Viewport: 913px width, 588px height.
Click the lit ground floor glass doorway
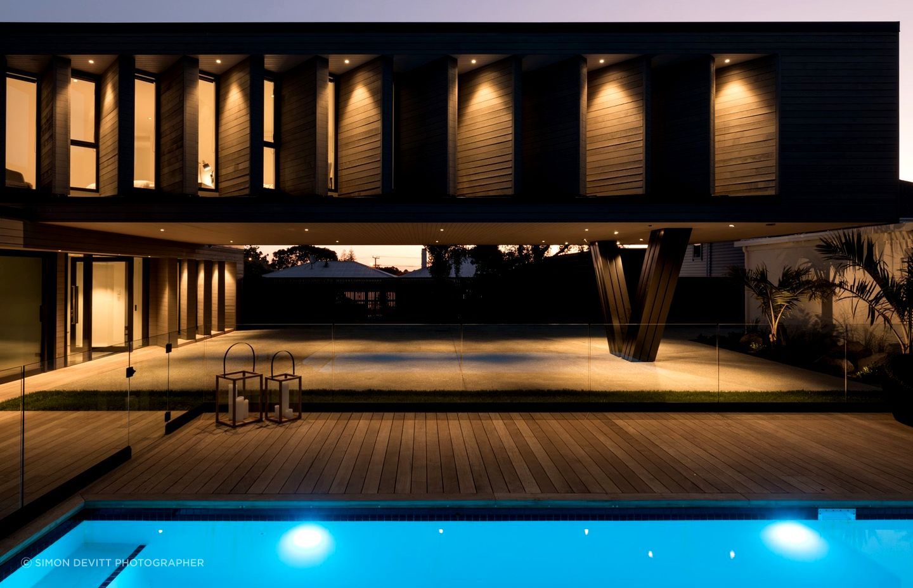[108, 303]
